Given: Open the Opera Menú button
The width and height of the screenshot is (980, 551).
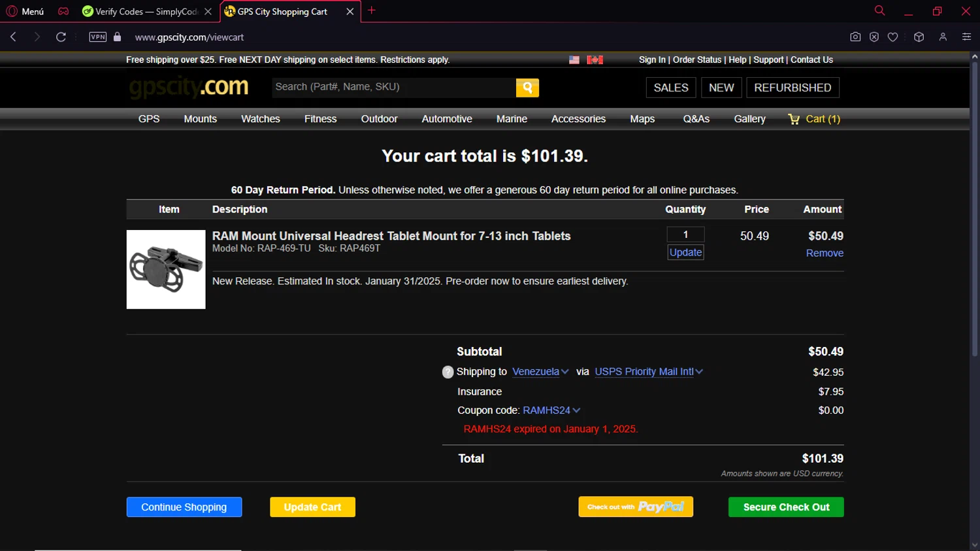Looking at the screenshot, I should pos(25,11).
